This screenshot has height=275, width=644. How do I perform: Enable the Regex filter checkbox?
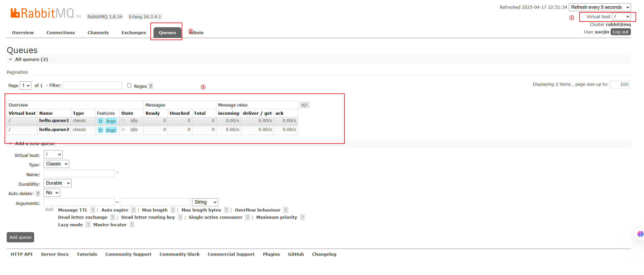[x=129, y=86]
